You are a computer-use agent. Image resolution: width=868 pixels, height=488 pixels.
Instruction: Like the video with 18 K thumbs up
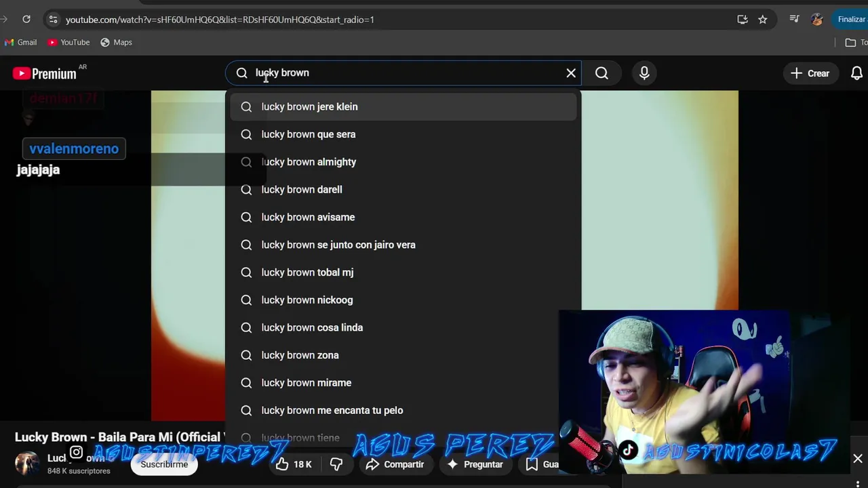pos(294,464)
